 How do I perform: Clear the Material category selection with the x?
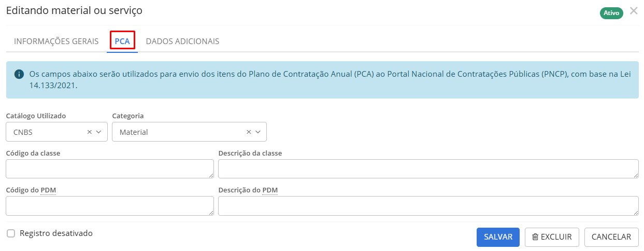pos(249,132)
